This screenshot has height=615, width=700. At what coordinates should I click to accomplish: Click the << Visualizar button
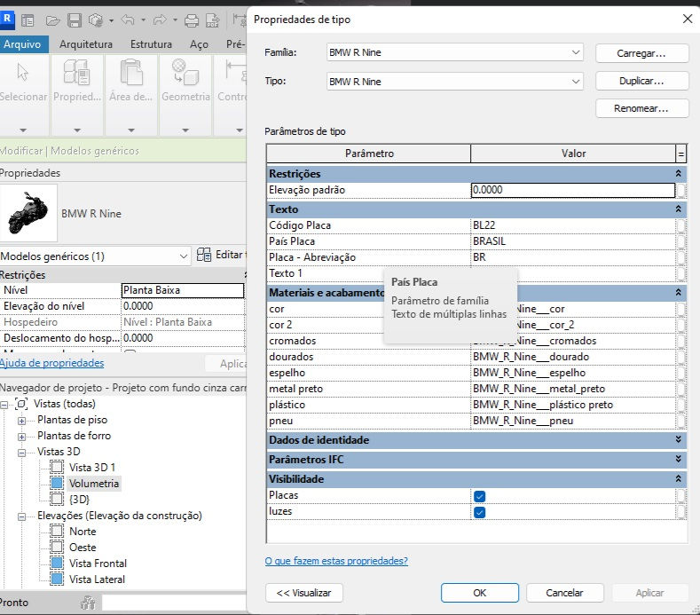[x=304, y=593]
